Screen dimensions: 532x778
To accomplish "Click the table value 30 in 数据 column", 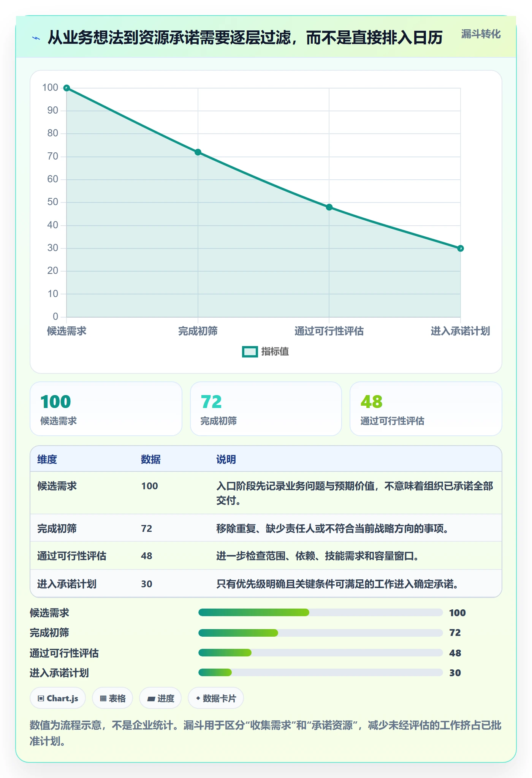I will point(147,584).
